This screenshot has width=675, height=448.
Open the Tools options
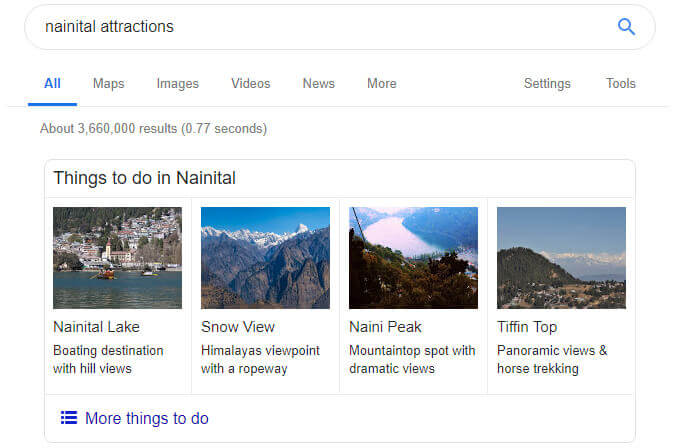(x=620, y=83)
